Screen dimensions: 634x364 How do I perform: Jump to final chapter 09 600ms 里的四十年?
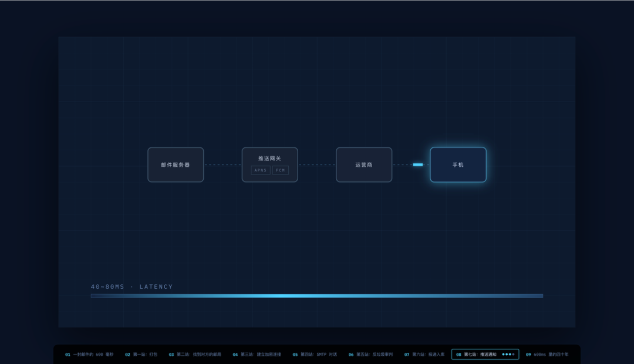547,354
